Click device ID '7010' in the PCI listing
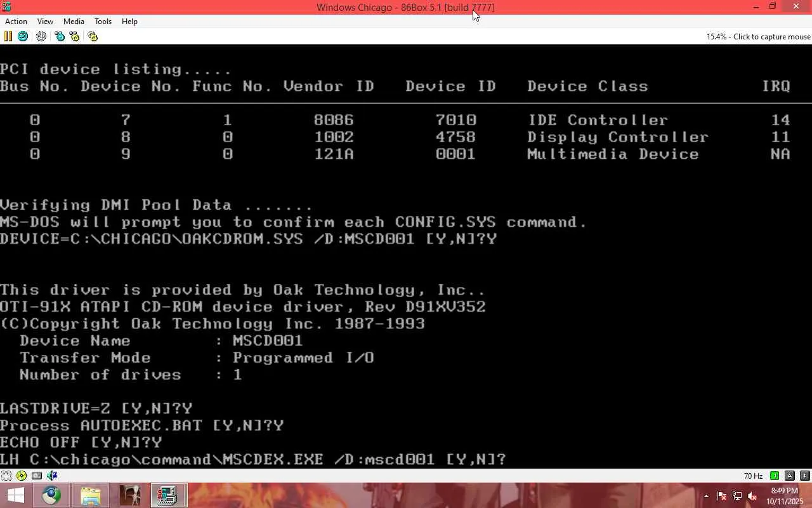812x508 pixels. point(455,120)
